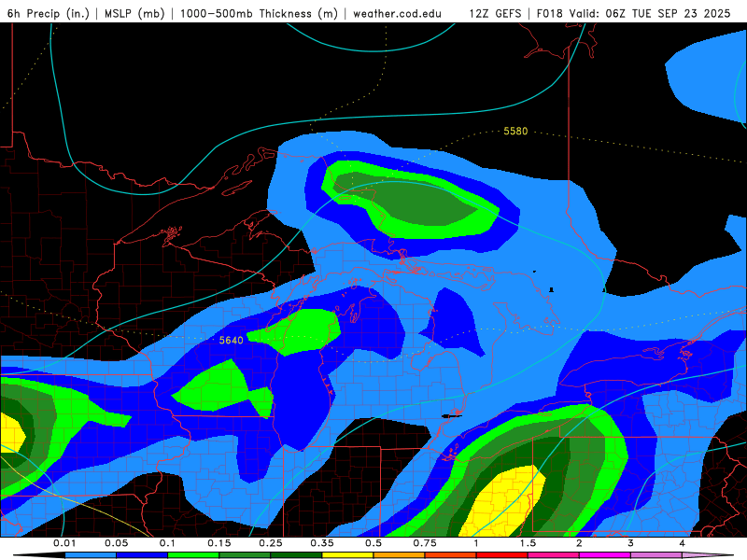Click the 'F018 Valid: 06Z TUE SEP 23 2025' text
This screenshot has width=747, height=560.
coord(633,13)
